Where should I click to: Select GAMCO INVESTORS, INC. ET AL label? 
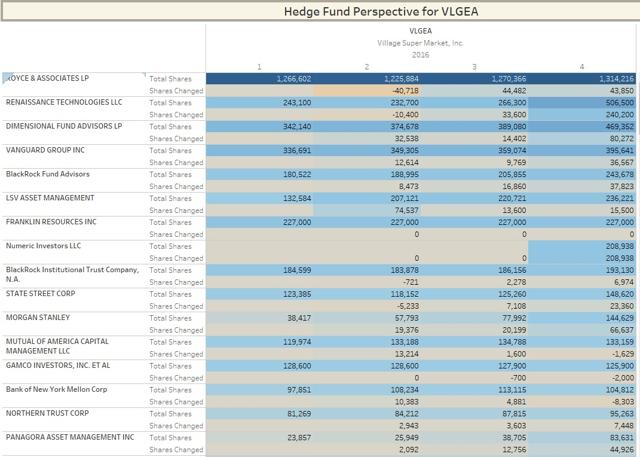[58, 365]
